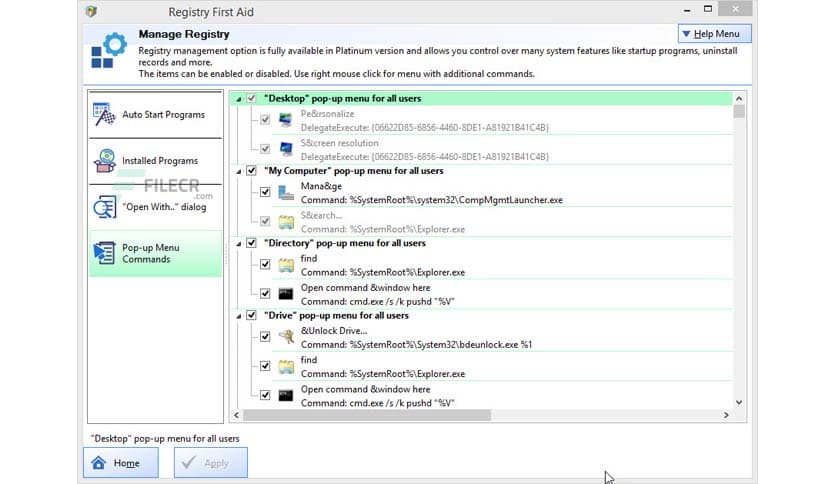
Task: Toggle the S&earch... entry checkbox
Action: coord(265,221)
